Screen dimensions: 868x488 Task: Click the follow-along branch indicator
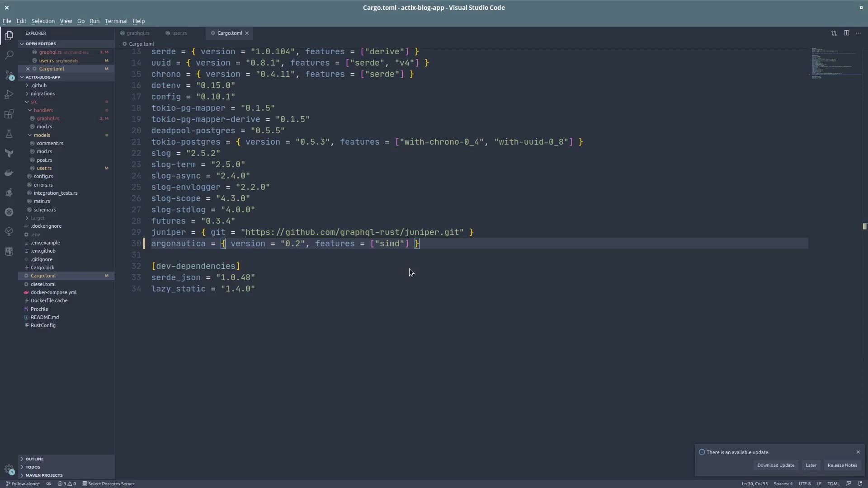(x=23, y=483)
